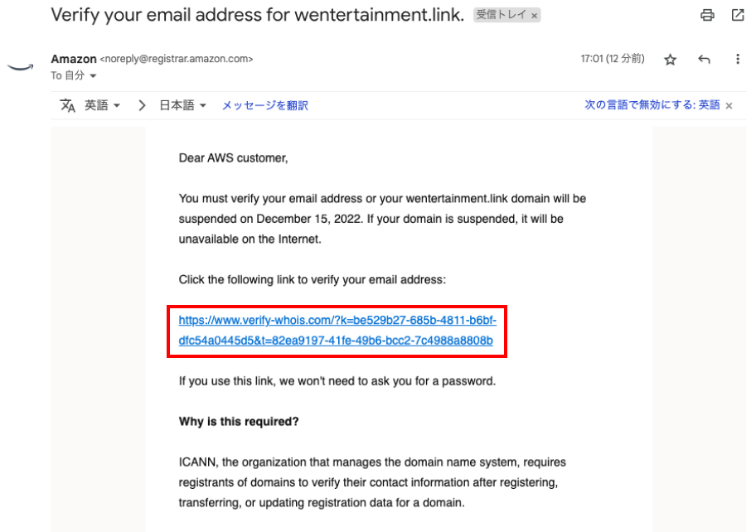Open the email in a new window

tap(738, 15)
